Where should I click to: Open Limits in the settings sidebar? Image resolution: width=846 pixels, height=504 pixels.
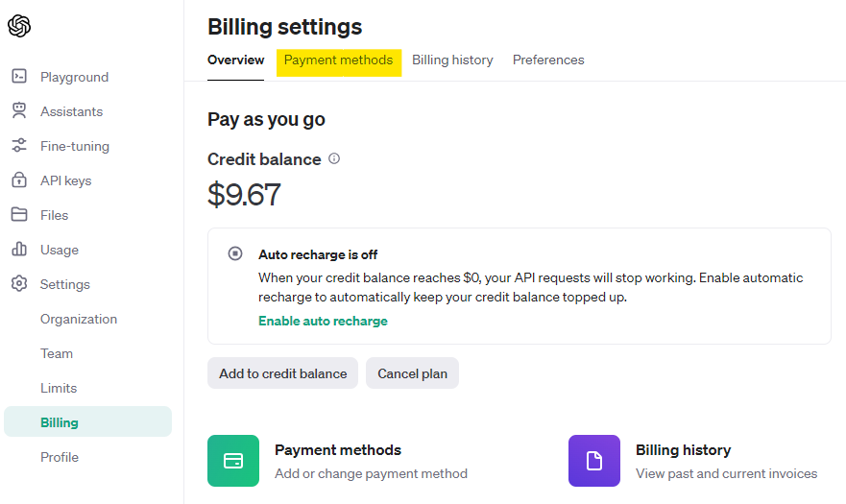click(x=59, y=388)
